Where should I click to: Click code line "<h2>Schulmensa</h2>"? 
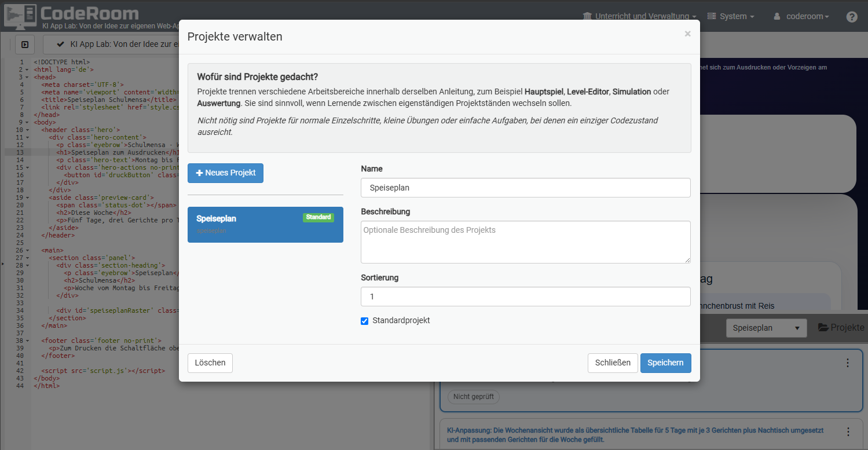point(100,280)
